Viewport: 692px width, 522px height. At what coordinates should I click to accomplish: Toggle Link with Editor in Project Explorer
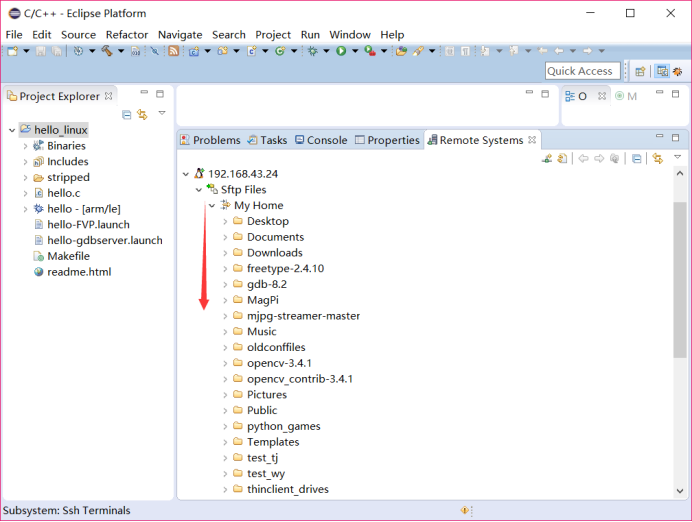click(143, 115)
